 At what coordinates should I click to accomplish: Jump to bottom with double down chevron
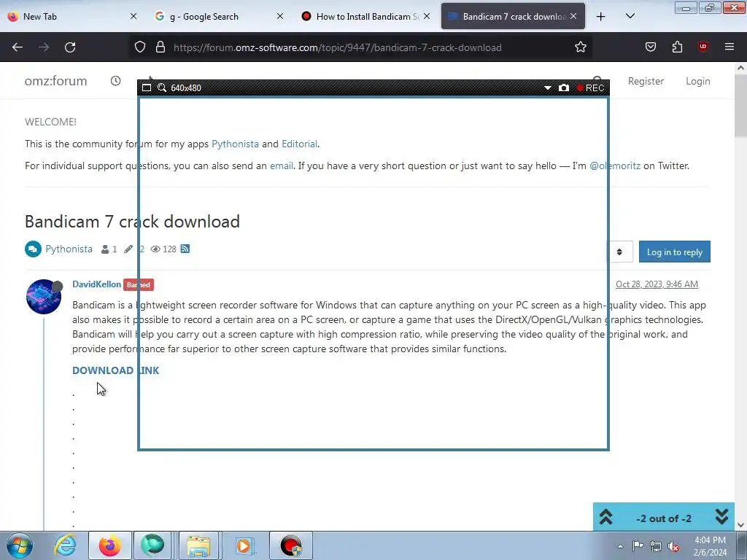coord(721,517)
